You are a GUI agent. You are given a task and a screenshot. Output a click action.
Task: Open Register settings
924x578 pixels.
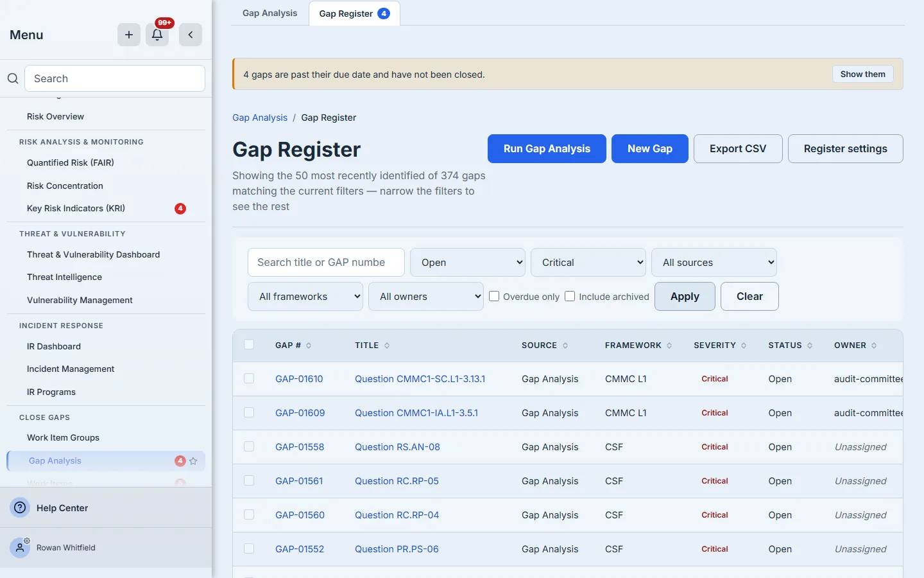pos(846,149)
